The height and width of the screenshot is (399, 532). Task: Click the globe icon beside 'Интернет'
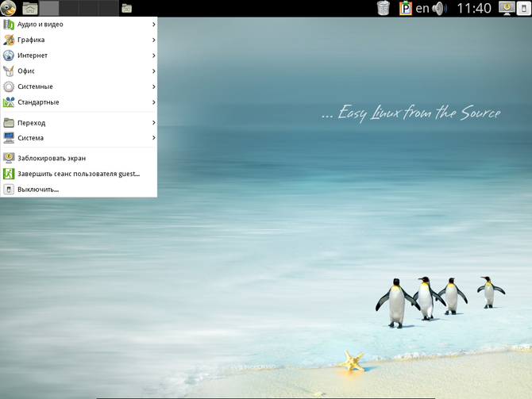coord(9,56)
